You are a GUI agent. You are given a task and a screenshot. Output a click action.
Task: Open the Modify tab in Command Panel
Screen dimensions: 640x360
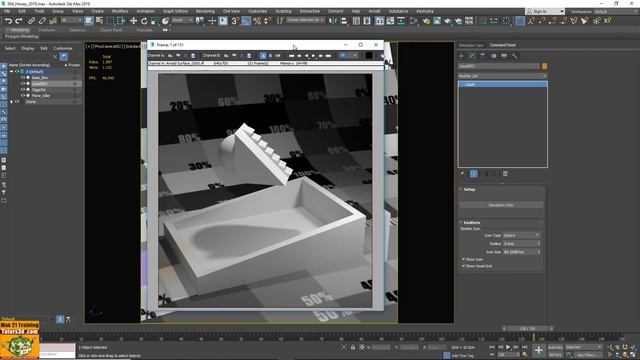pos(472,56)
